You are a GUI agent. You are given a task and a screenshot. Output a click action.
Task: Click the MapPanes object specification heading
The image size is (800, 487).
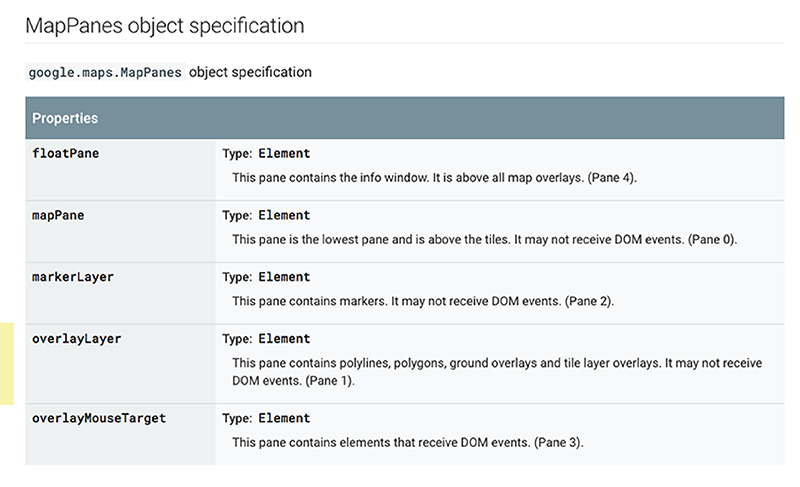click(x=165, y=25)
